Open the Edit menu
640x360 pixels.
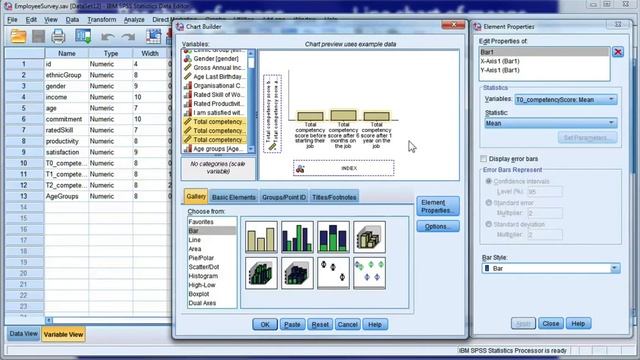pos(31,20)
